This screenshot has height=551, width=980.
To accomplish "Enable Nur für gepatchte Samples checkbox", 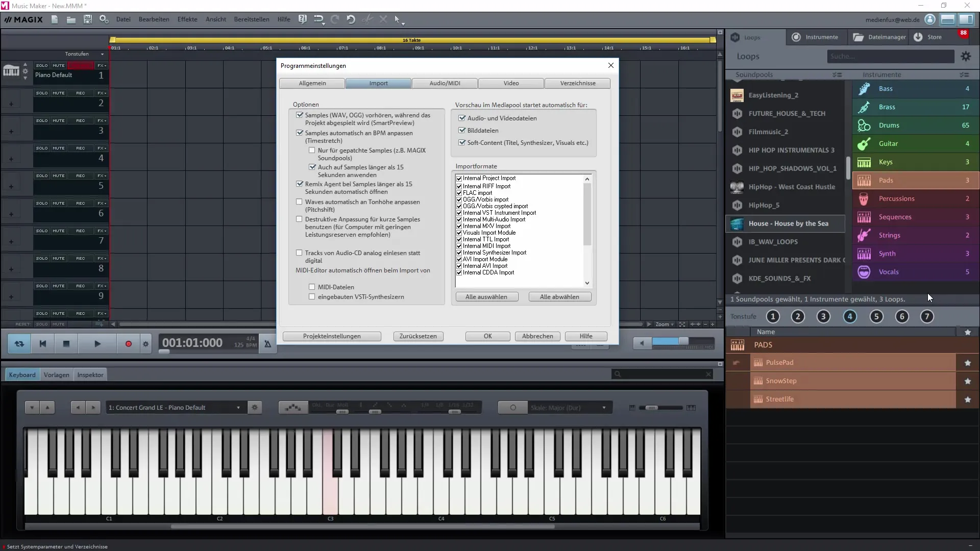I will [x=312, y=151].
